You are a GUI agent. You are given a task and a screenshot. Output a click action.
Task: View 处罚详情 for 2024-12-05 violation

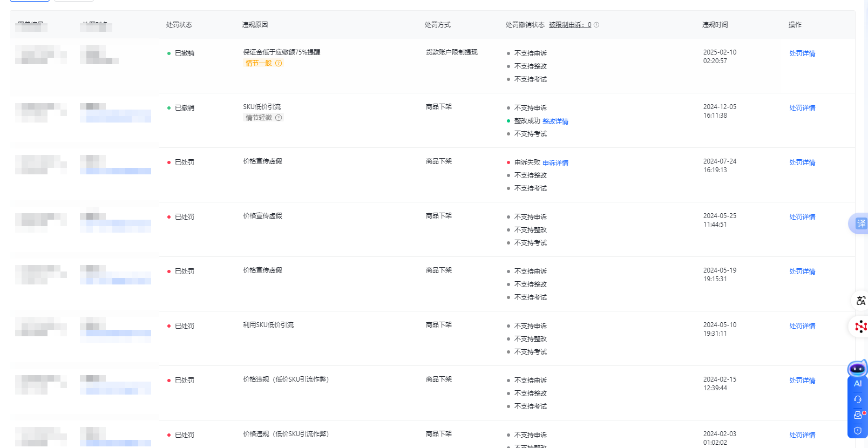(x=802, y=108)
